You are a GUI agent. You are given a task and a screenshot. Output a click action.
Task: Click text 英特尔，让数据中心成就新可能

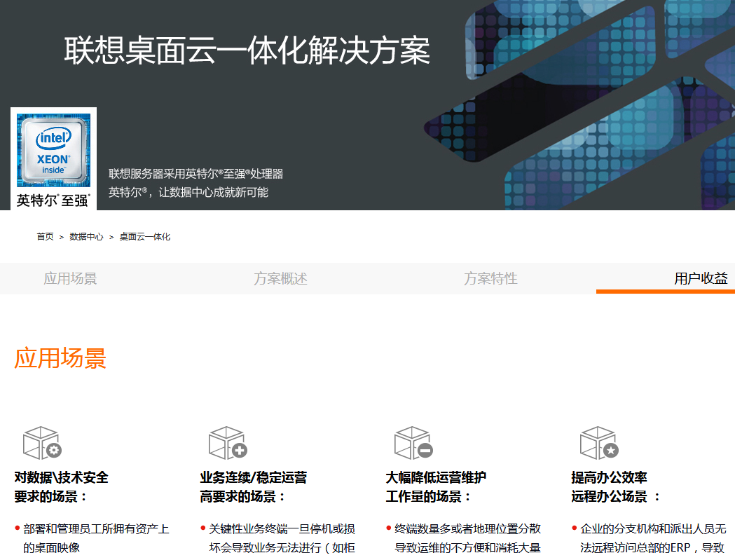188,192
